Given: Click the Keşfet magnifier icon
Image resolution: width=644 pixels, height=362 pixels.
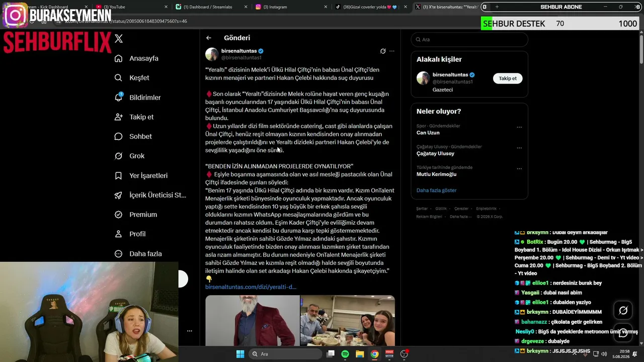Looking at the screenshot, I should (x=118, y=78).
